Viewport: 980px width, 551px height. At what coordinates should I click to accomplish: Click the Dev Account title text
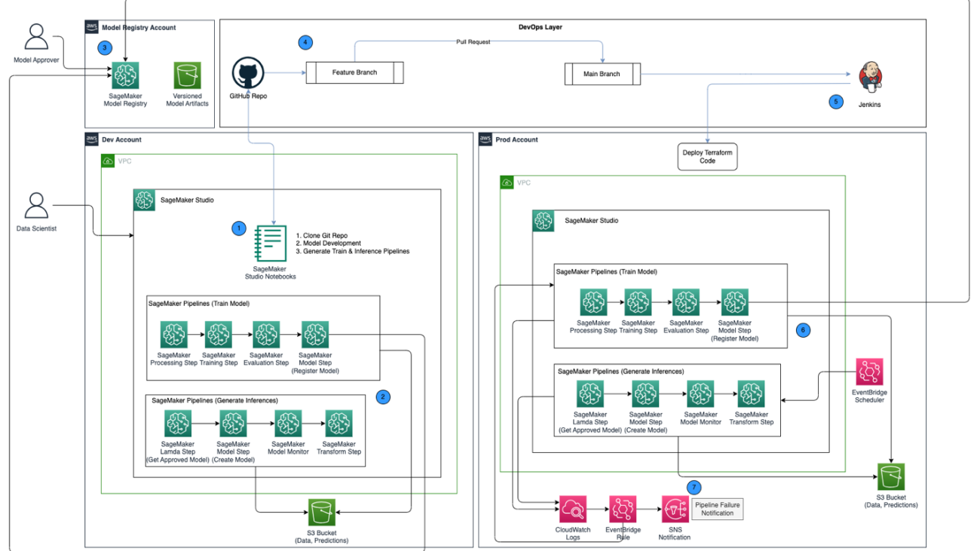coord(121,140)
